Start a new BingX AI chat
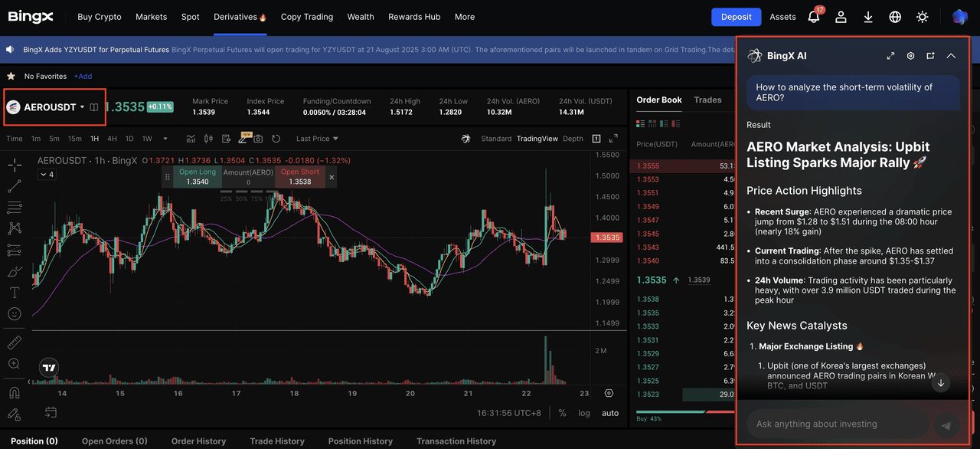 930,56
